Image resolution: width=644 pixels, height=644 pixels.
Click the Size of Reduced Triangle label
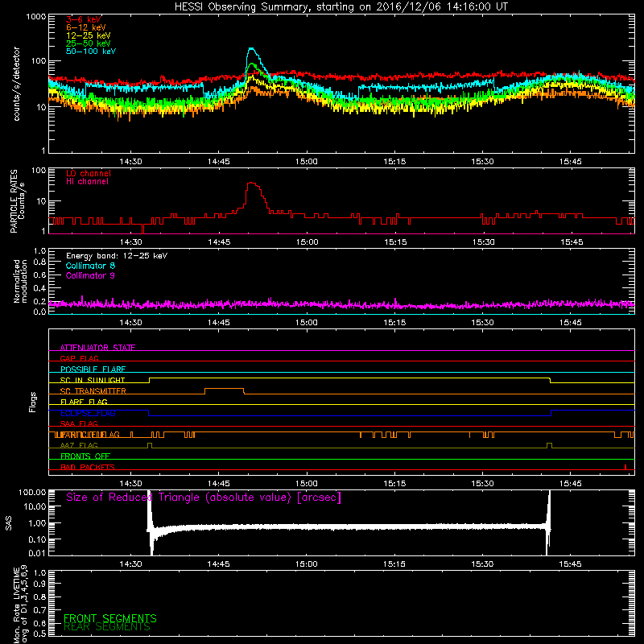204,497
